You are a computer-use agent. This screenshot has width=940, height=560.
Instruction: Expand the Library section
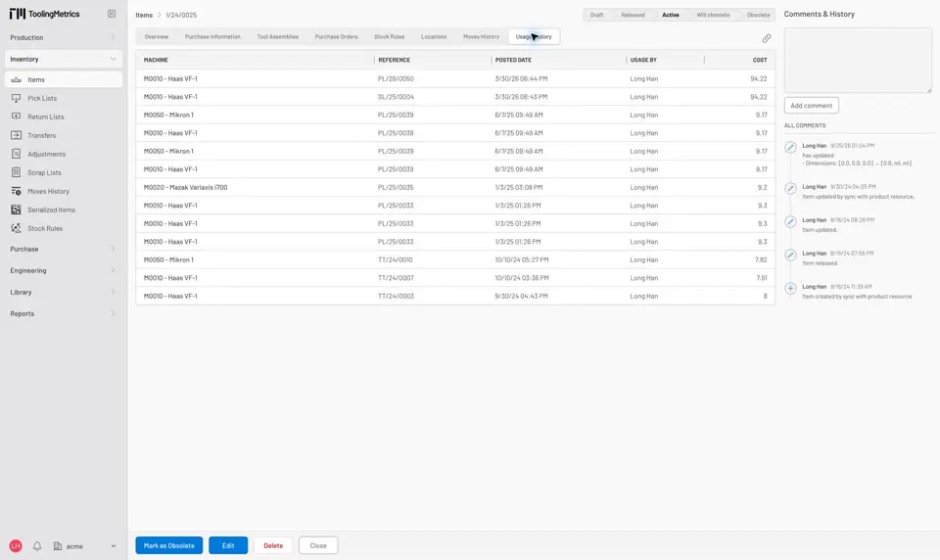63,292
